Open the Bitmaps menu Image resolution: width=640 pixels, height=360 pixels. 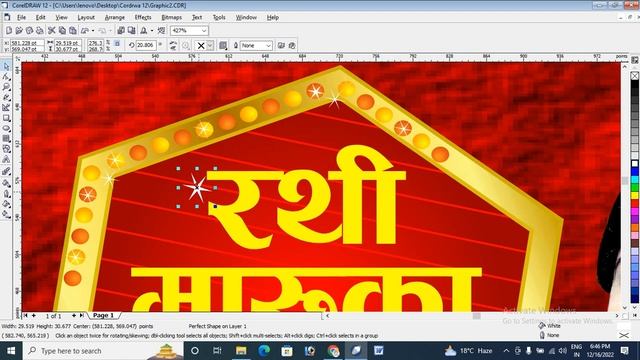point(171,18)
